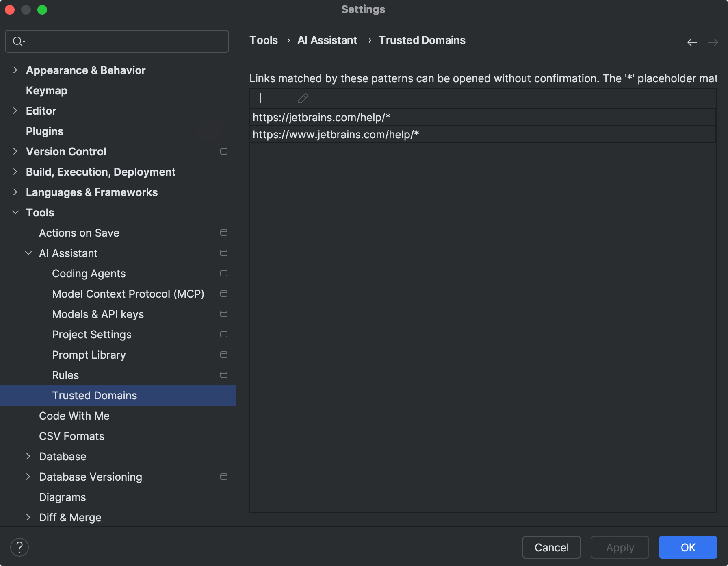Expand the Database tree item
The height and width of the screenshot is (566, 728).
tap(28, 456)
